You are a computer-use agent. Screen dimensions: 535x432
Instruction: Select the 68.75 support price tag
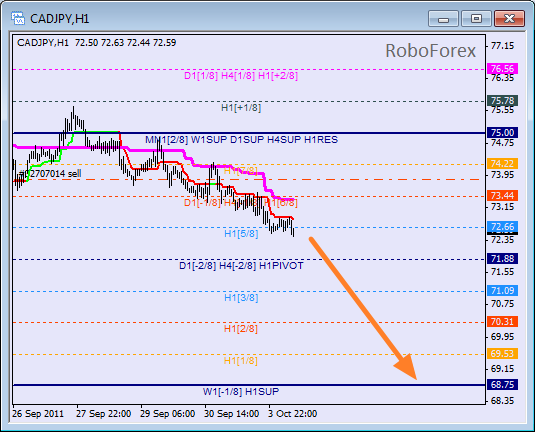coord(502,385)
